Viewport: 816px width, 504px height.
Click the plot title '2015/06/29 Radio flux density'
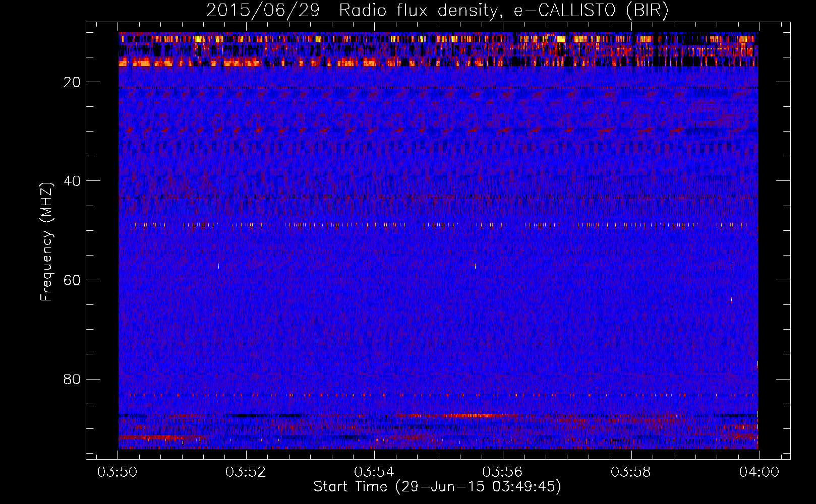[x=437, y=11]
